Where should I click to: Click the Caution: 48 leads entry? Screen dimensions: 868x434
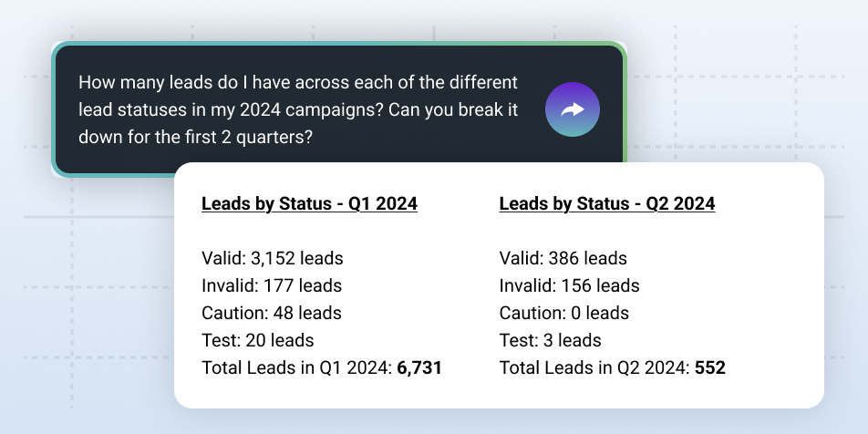[271, 313]
